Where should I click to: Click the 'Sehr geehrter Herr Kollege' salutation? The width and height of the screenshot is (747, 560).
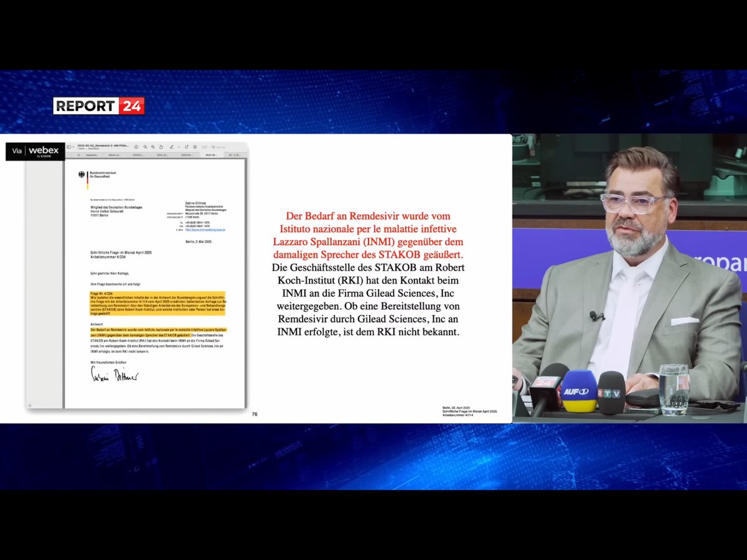(108, 273)
